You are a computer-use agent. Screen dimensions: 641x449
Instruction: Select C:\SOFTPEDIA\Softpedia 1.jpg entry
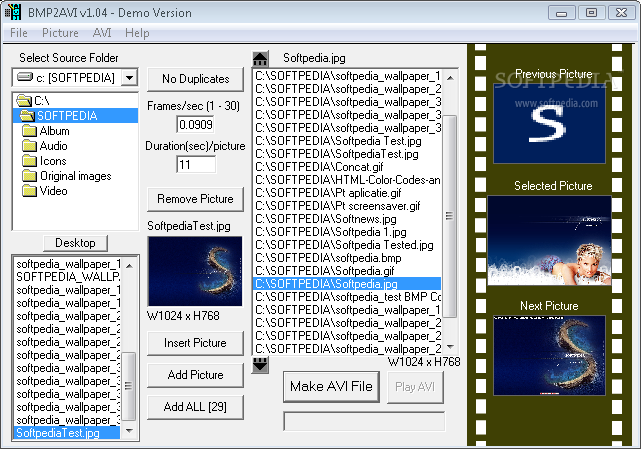347,232
